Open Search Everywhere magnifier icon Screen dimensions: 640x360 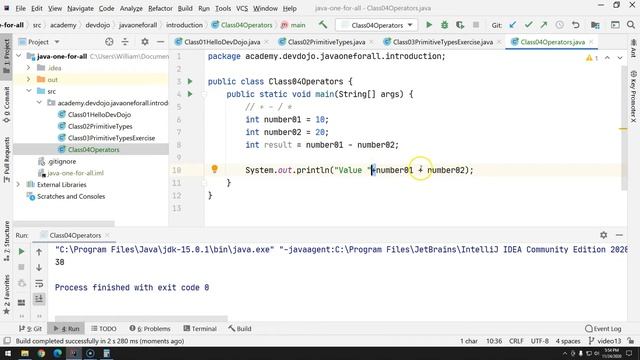(631, 25)
